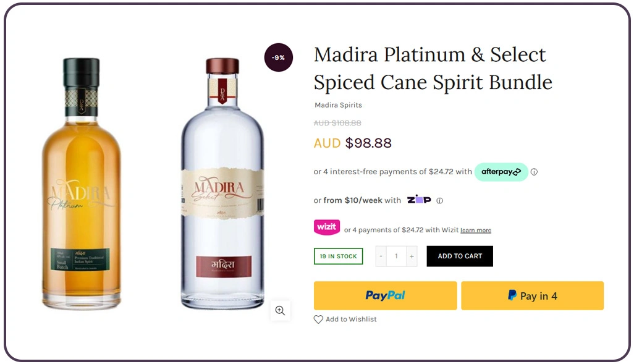The height and width of the screenshot is (364, 634).
Task: Click the Afterpay logo badge
Action: pos(501,172)
